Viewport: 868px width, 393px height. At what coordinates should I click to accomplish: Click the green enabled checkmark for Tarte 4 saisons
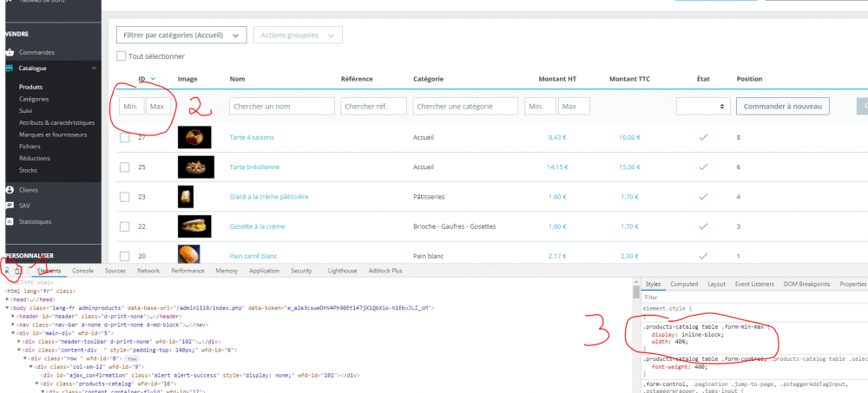tap(703, 137)
